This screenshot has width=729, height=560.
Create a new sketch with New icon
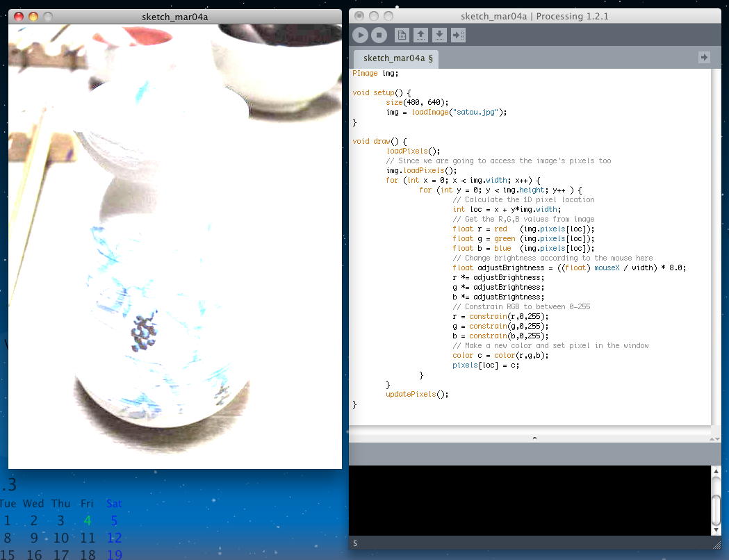tap(402, 35)
